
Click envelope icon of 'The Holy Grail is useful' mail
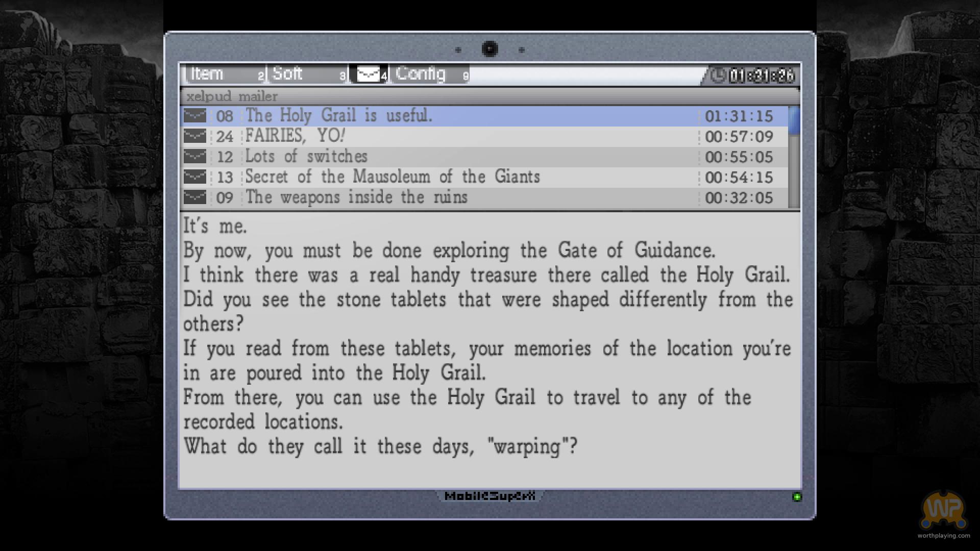click(x=194, y=116)
